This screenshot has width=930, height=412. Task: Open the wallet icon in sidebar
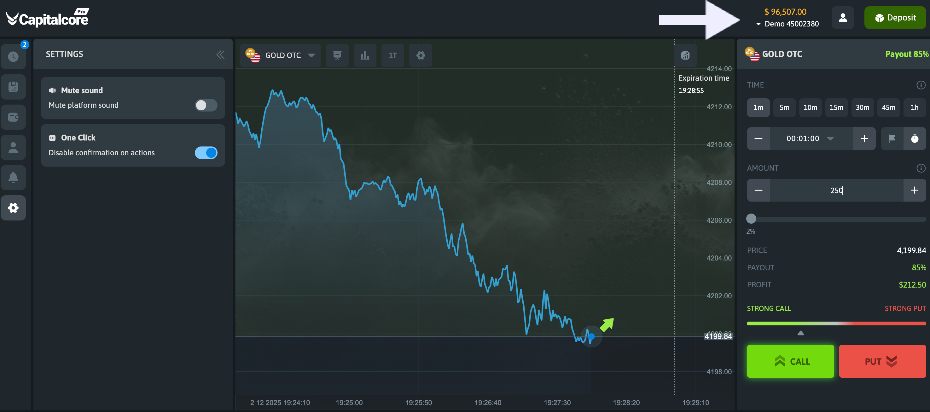13,117
